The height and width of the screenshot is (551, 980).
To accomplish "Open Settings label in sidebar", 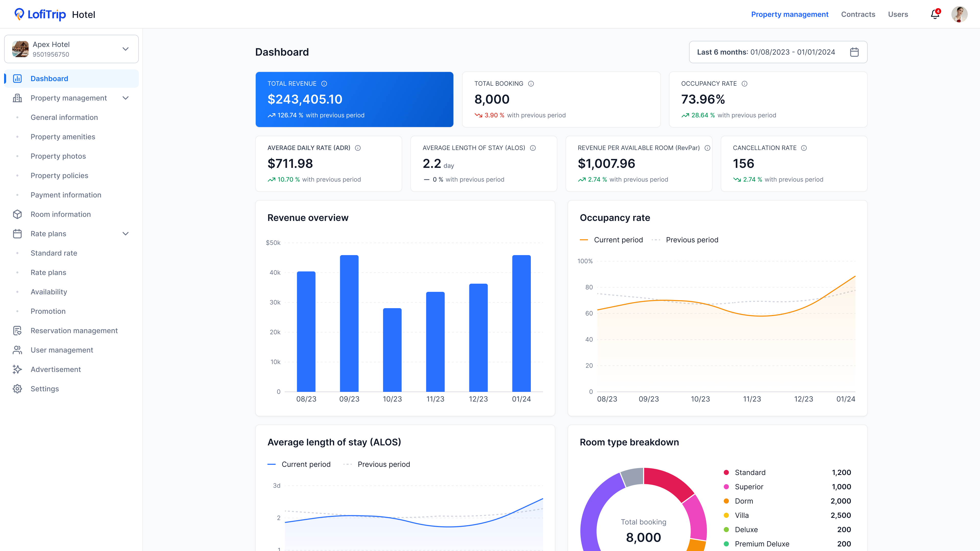I will tap(44, 389).
